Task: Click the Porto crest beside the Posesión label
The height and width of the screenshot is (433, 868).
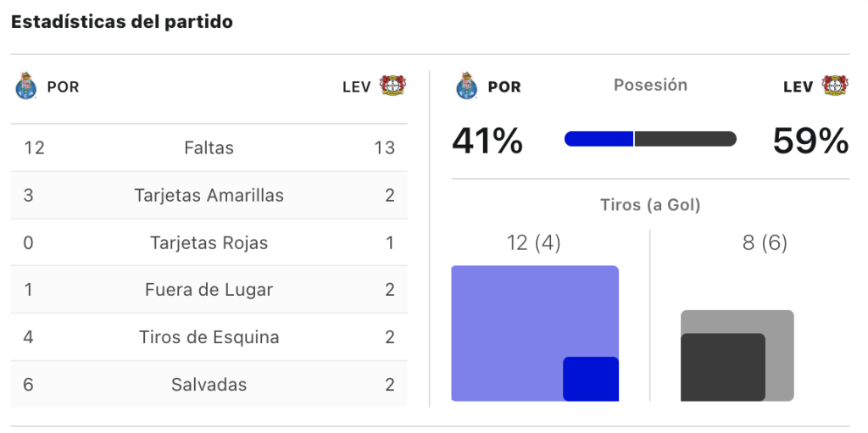Action: tap(467, 86)
